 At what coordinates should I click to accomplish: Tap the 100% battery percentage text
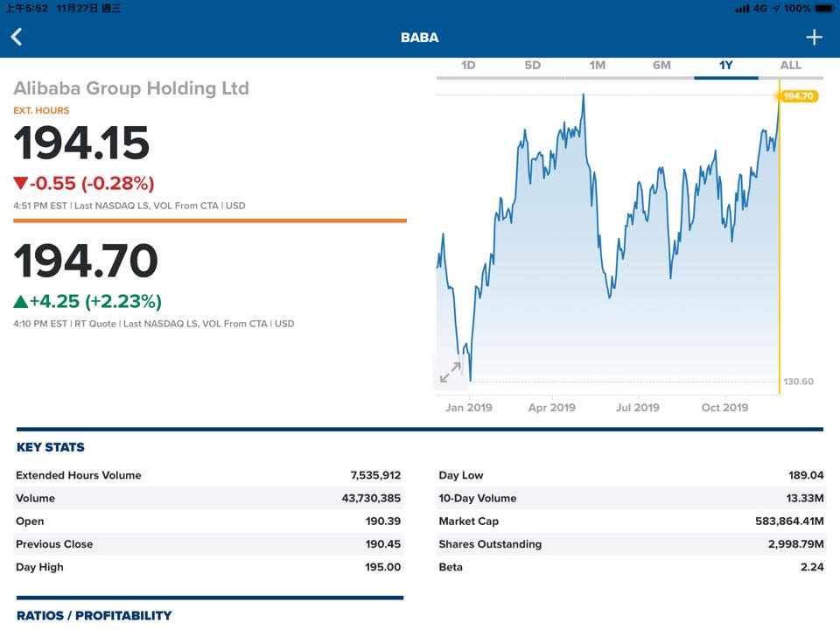[797, 9]
